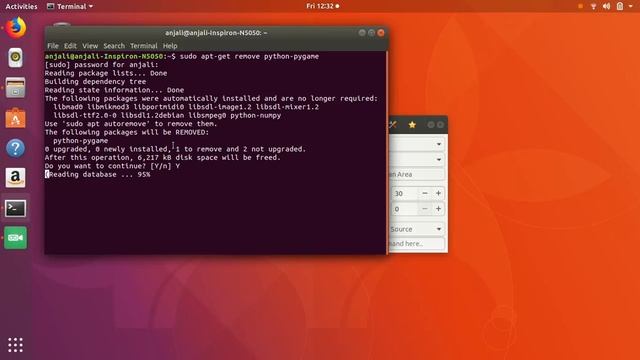640x360 pixels.
Task: Maximize the Terminal window
Action: pos(371,33)
